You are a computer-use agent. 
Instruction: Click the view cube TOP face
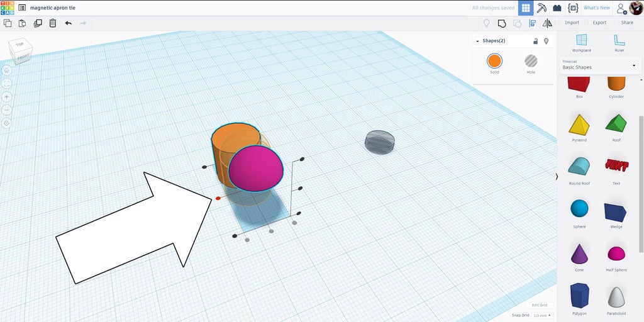[x=19, y=45]
